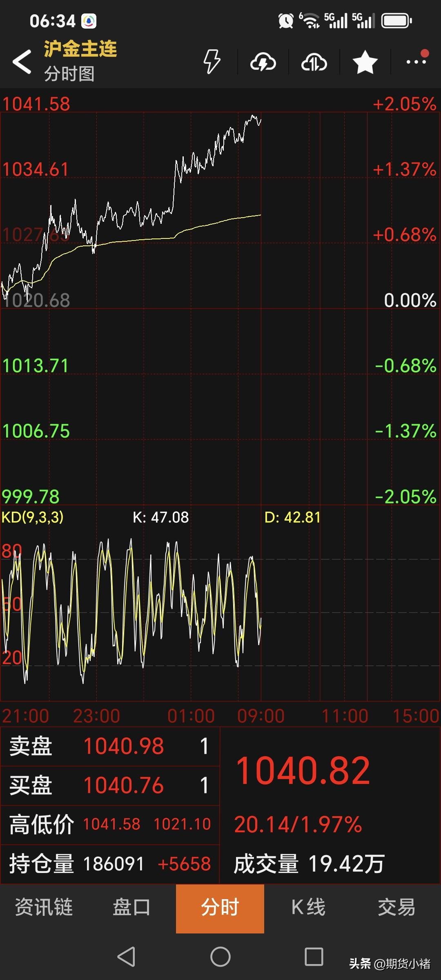Tap the change value 20.14/1.97%
The image size is (441, 980).
(298, 824)
